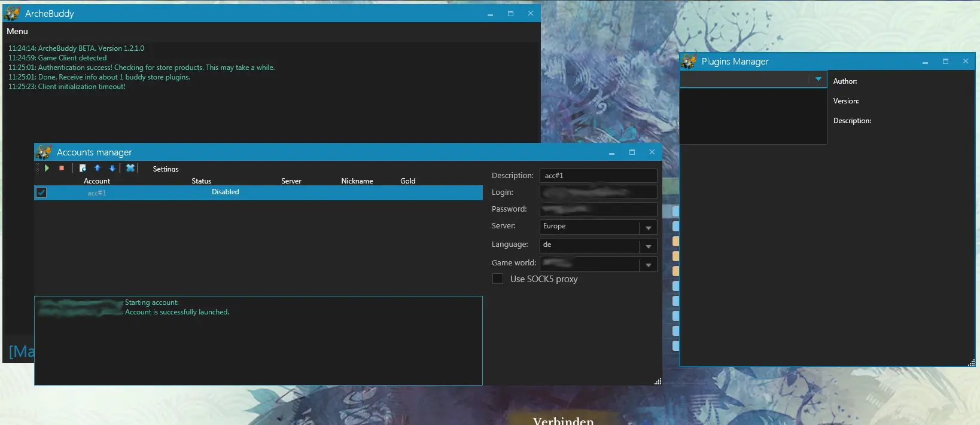Enable the Use SOCKS proxy checkbox
Viewport: 980px width, 425px height.
[498, 279]
